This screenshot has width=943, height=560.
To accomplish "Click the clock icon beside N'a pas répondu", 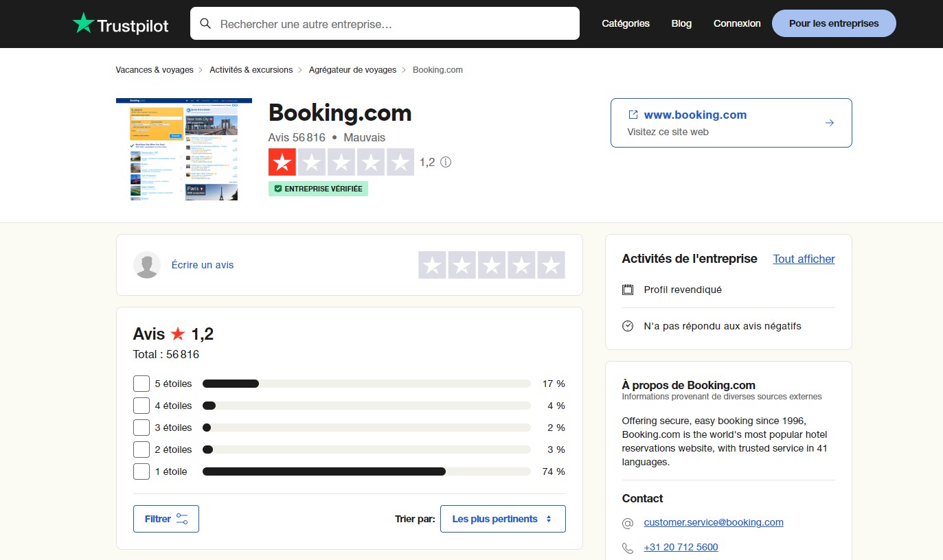I will [628, 326].
